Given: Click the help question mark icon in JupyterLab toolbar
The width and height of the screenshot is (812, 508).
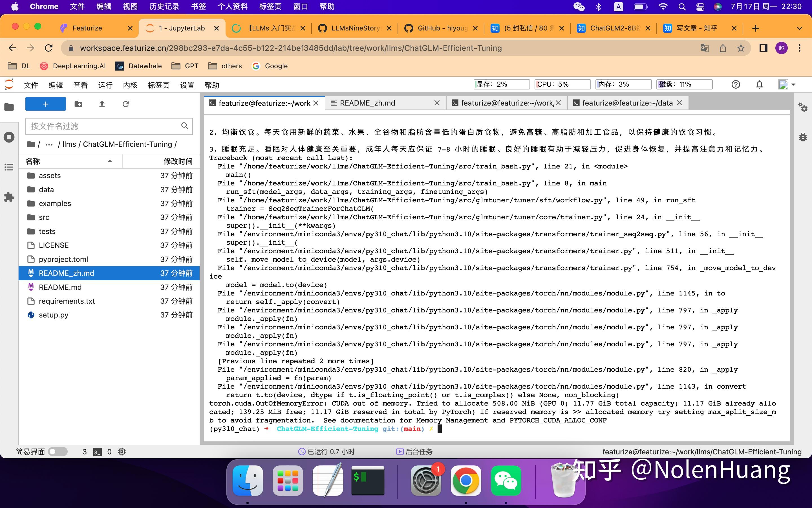Looking at the screenshot, I should click(736, 85).
